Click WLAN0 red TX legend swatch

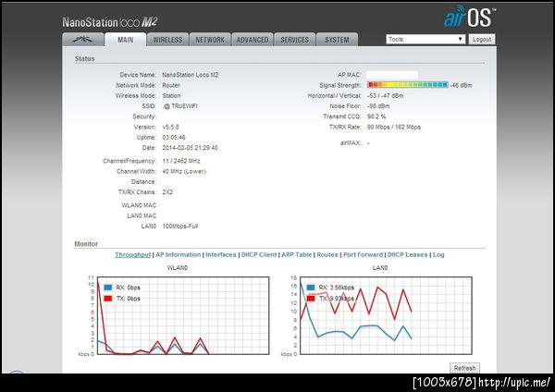(x=108, y=299)
